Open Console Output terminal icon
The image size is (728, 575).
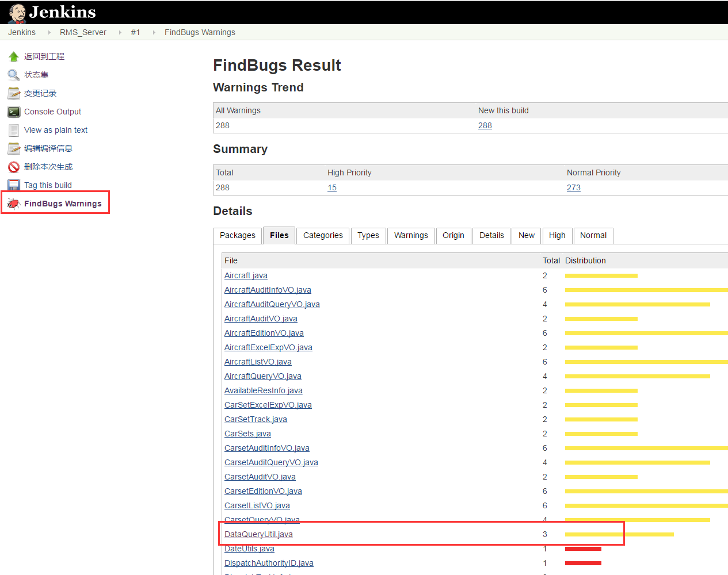14,112
